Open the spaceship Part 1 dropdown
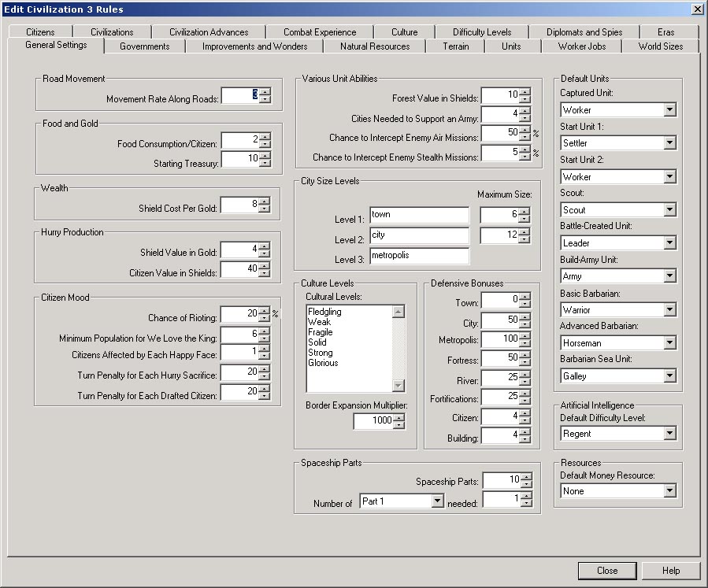Screen dimensions: 708x588 (x=437, y=501)
